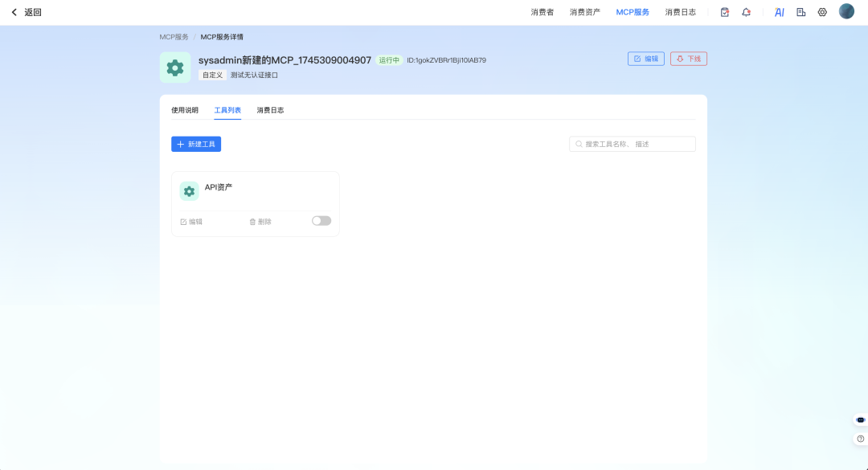This screenshot has width=868, height=470.
Task: Click the MCP服务 breadcrumb link
Action: 174,37
